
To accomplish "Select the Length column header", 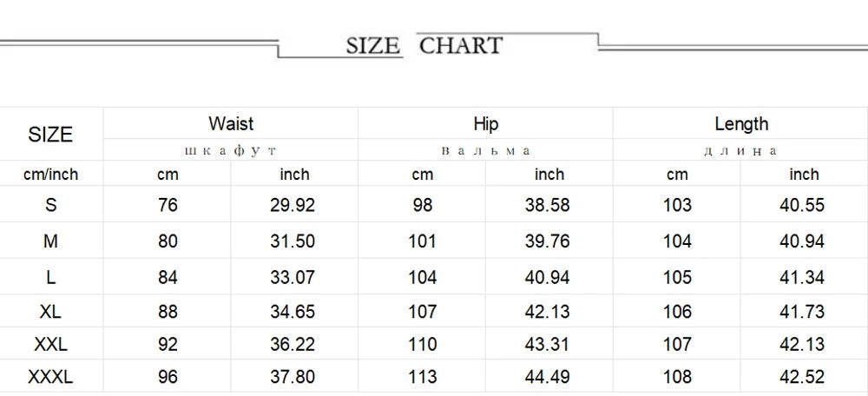I will pyautogui.click(x=741, y=124).
